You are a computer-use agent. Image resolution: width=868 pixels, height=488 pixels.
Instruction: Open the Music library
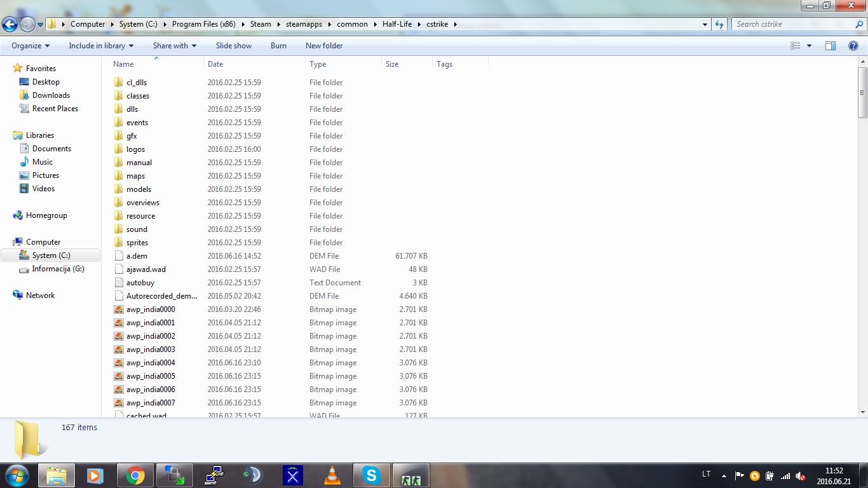coord(43,162)
